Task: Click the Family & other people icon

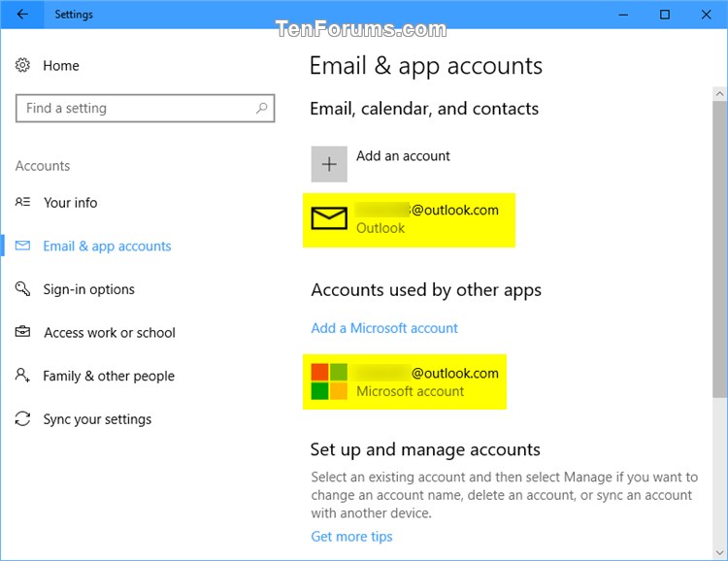Action: 22,376
